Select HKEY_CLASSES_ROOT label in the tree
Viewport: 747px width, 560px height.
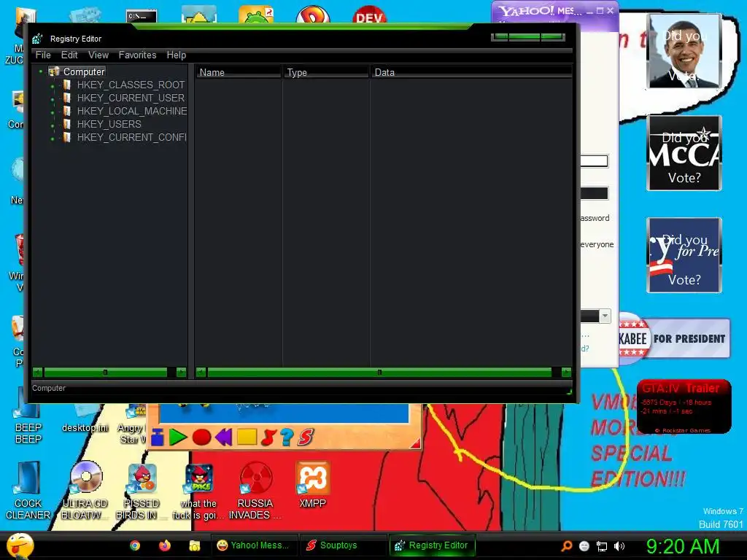pyautogui.click(x=131, y=85)
